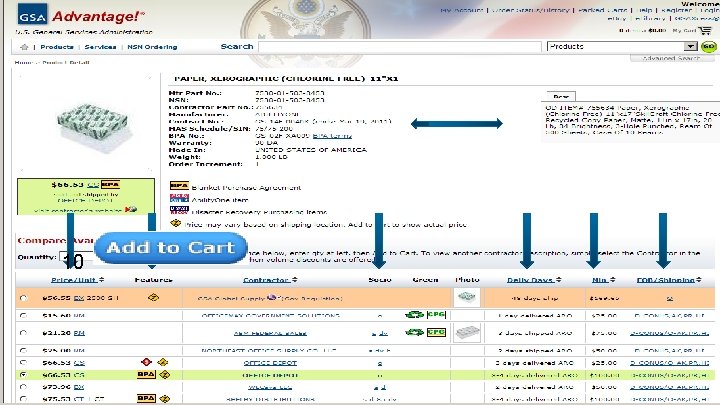
Task: Open the description tab above the product text
Action: pos(561,96)
